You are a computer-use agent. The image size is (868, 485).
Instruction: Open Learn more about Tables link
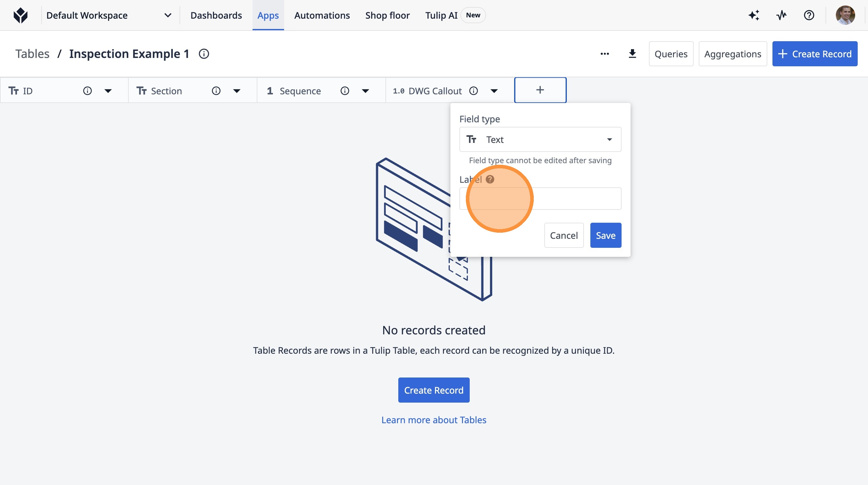[x=434, y=420]
